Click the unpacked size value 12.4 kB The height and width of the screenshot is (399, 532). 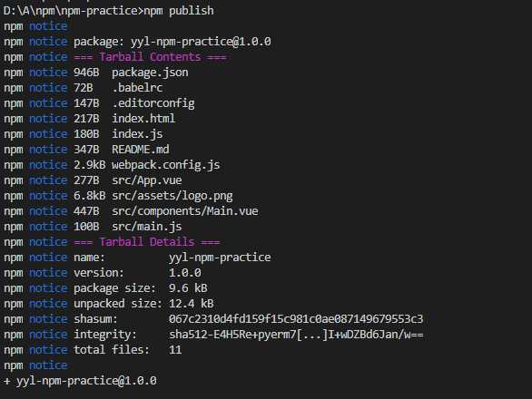pyautogui.click(x=192, y=304)
